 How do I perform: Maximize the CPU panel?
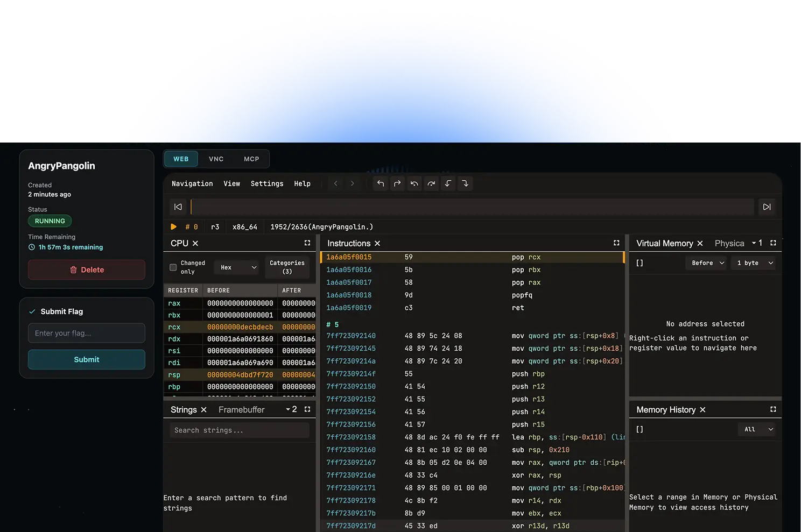(307, 243)
